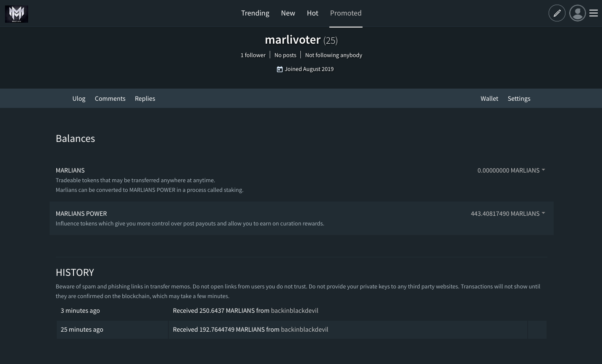Click the spam and phishing warning text
The image size is (602, 364).
coord(298,291)
